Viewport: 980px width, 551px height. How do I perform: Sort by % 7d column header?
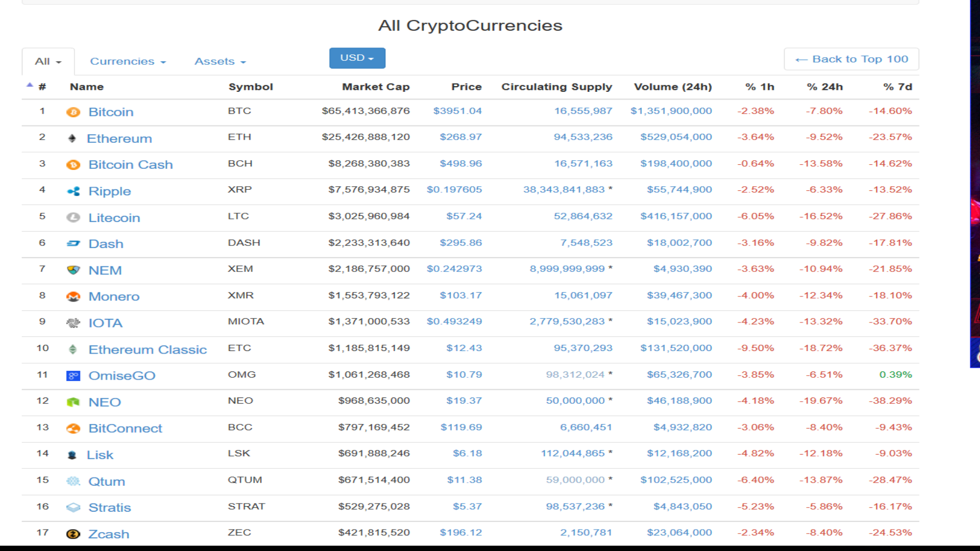click(898, 87)
